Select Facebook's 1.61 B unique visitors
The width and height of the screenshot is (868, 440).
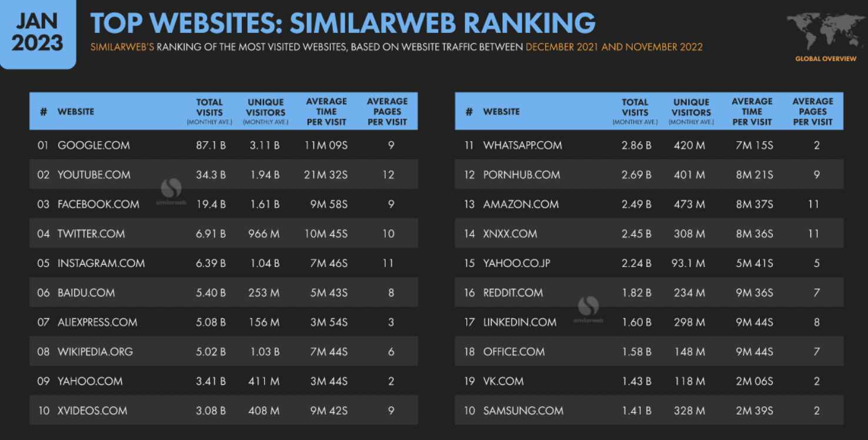[x=265, y=204]
